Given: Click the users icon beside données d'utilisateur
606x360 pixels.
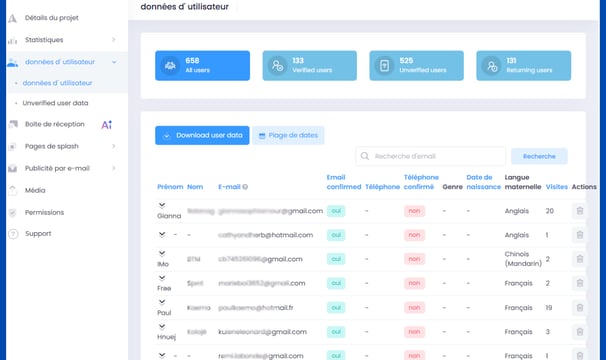Looking at the screenshot, I should (12, 62).
